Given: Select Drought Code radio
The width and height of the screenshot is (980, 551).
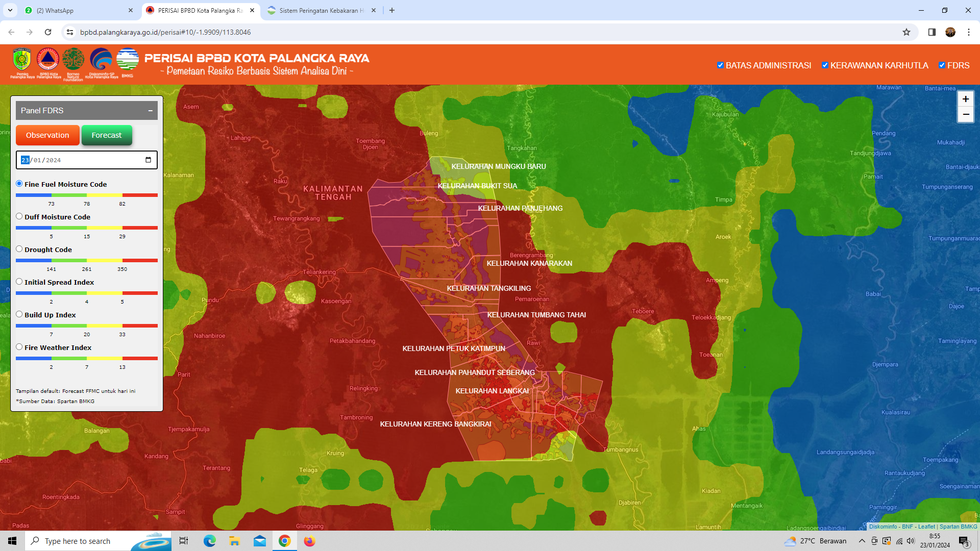Looking at the screenshot, I should pyautogui.click(x=19, y=249).
